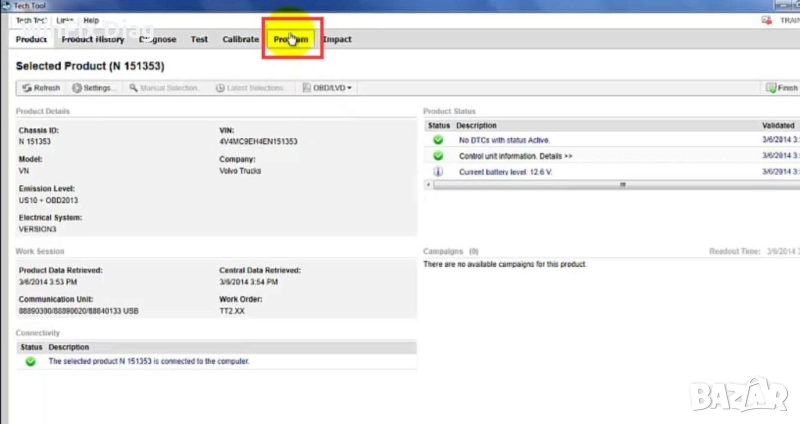Click green check icon in Connectivity status
800x424 pixels.
click(x=30, y=361)
